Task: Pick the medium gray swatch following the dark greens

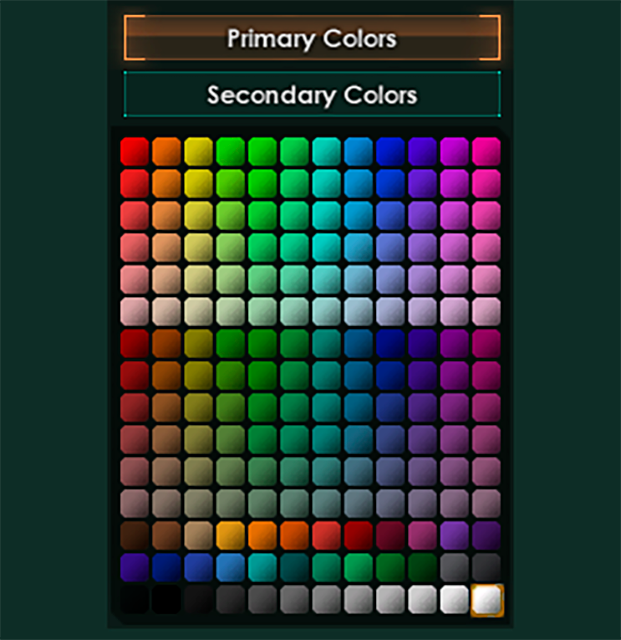Action: (x=454, y=567)
